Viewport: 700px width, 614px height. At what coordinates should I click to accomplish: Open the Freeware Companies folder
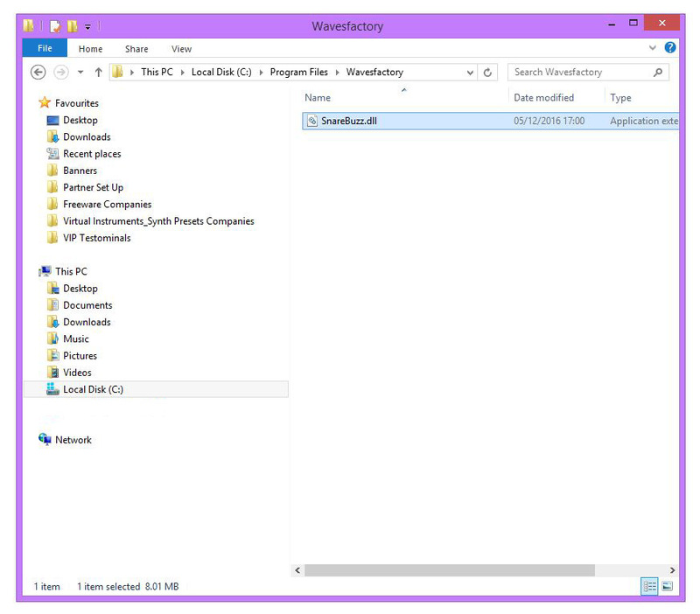point(107,205)
